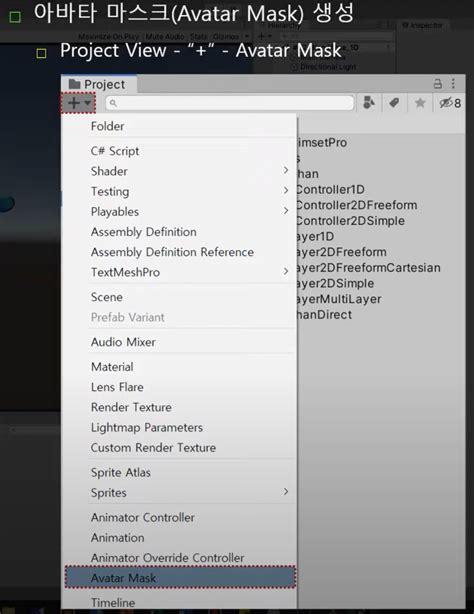Choose C# Script from the menu
Viewport: 474px width, 614px height.
point(180,151)
